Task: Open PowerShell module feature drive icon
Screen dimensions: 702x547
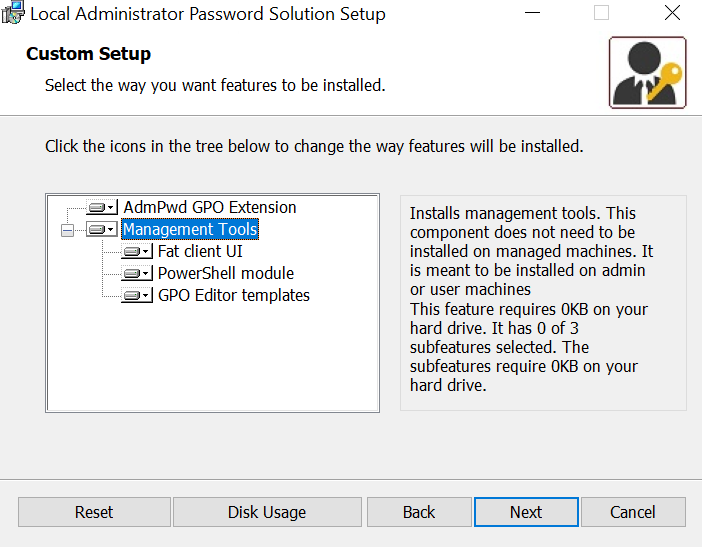Action: [137, 273]
